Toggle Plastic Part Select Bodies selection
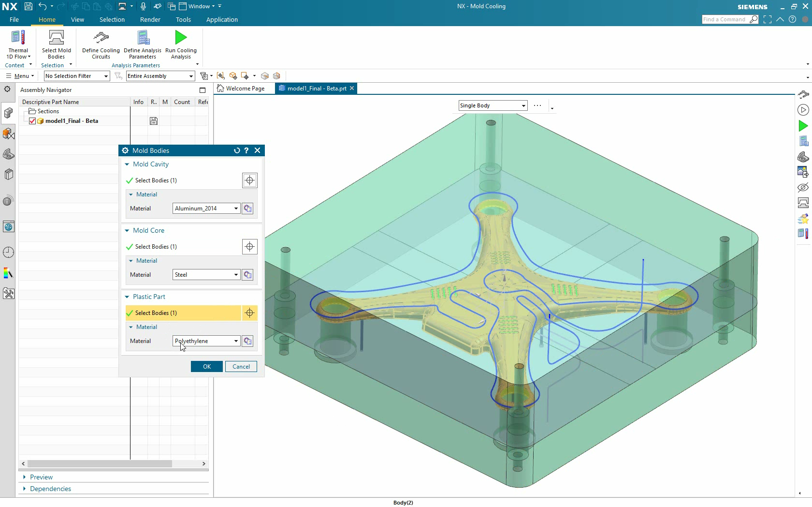The width and height of the screenshot is (812, 507). coord(249,313)
